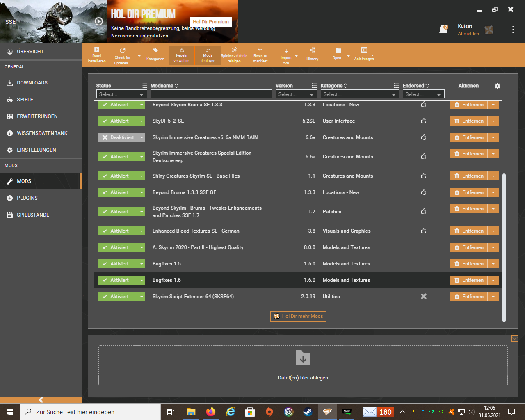The height and width of the screenshot is (420, 525).
Task: Open table settings gear icon
Action: (498, 86)
